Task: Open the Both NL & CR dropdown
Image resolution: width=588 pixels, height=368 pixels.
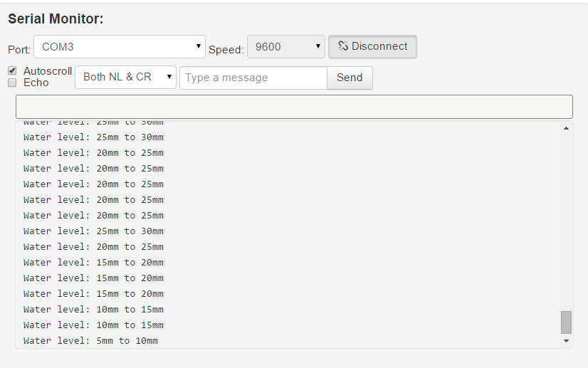Action: [x=125, y=78]
